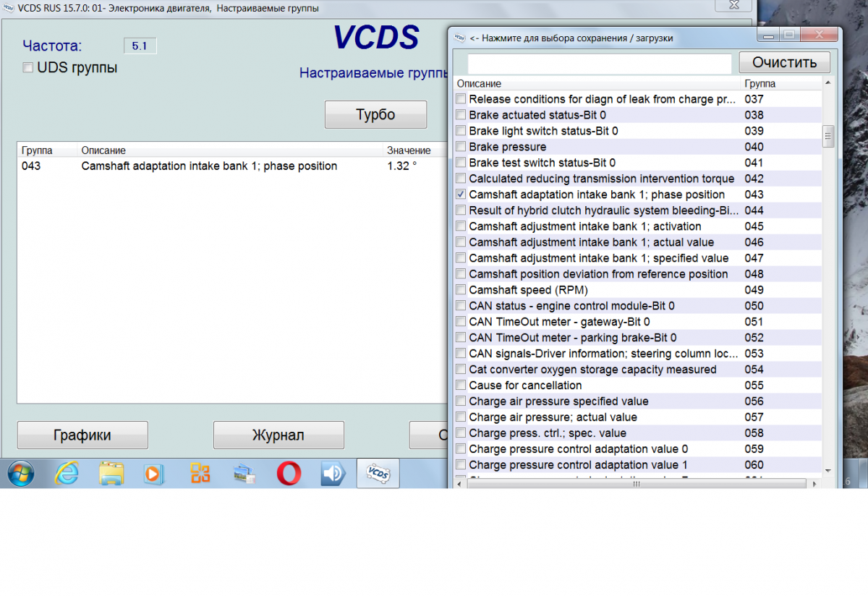Viewport: 868px width, 596px height.
Task: Open Графики graphs button
Action: 82,435
